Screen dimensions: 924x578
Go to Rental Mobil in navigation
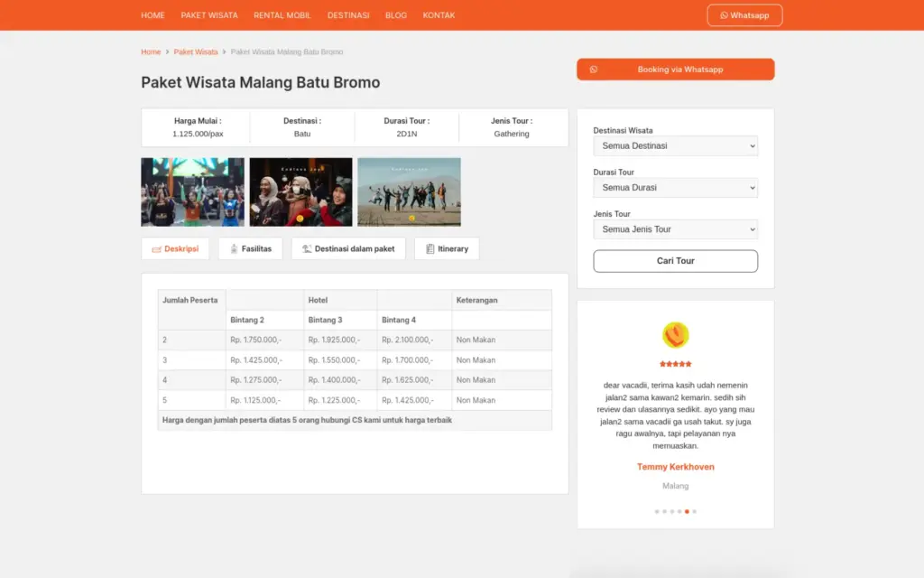[282, 15]
